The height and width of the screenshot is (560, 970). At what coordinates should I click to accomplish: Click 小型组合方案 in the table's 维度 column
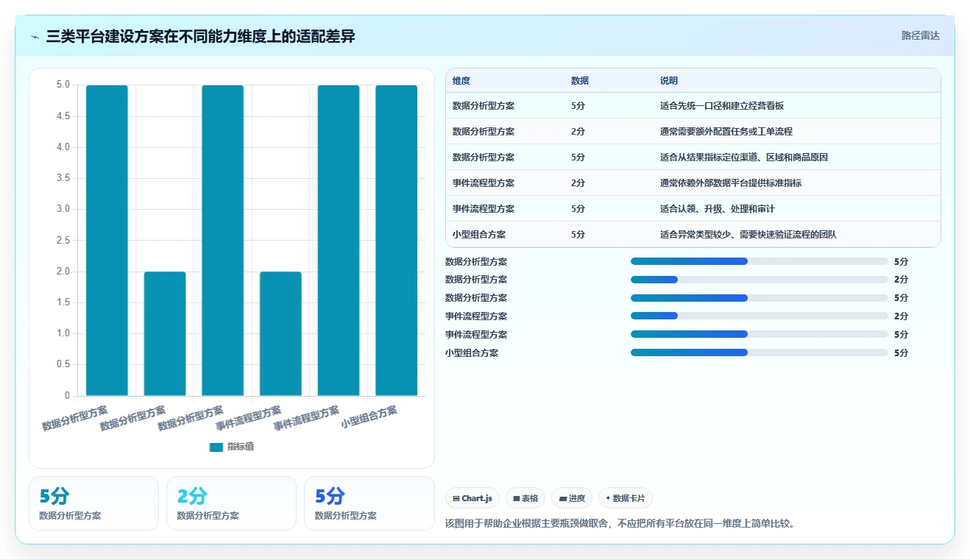[x=479, y=235]
